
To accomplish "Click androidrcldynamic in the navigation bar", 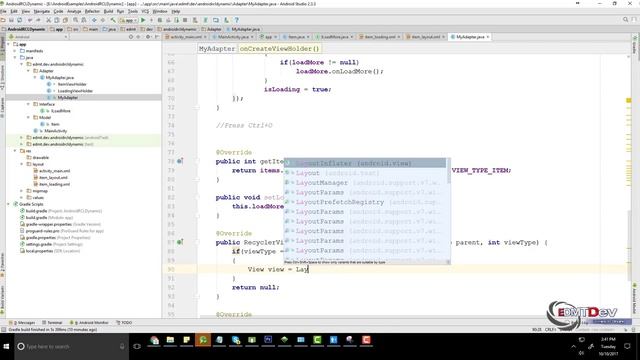I will click(x=177, y=29).
